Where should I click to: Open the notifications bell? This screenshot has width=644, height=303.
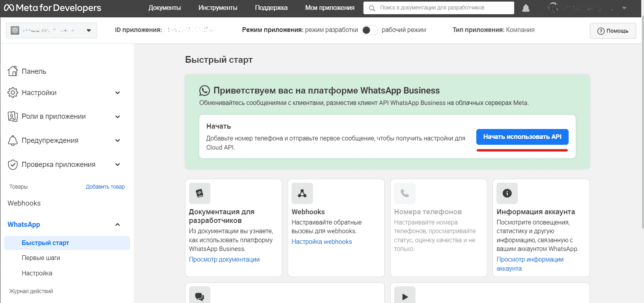(x=526, y=8)
